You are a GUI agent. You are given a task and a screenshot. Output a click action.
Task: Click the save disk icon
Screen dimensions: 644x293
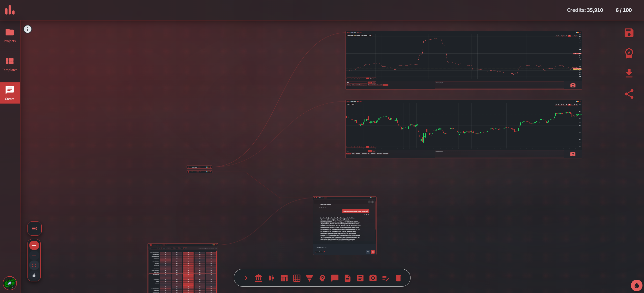[629, 33]
